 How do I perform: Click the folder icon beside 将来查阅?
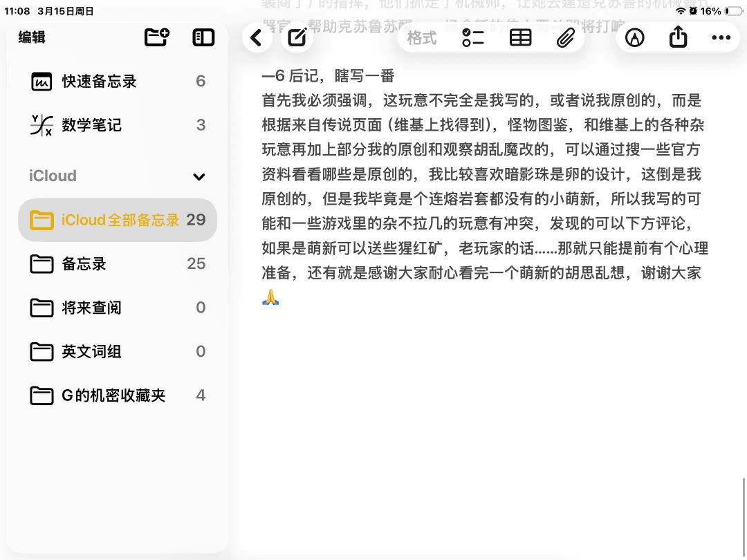pyautogui.click(x=41, y=308)
